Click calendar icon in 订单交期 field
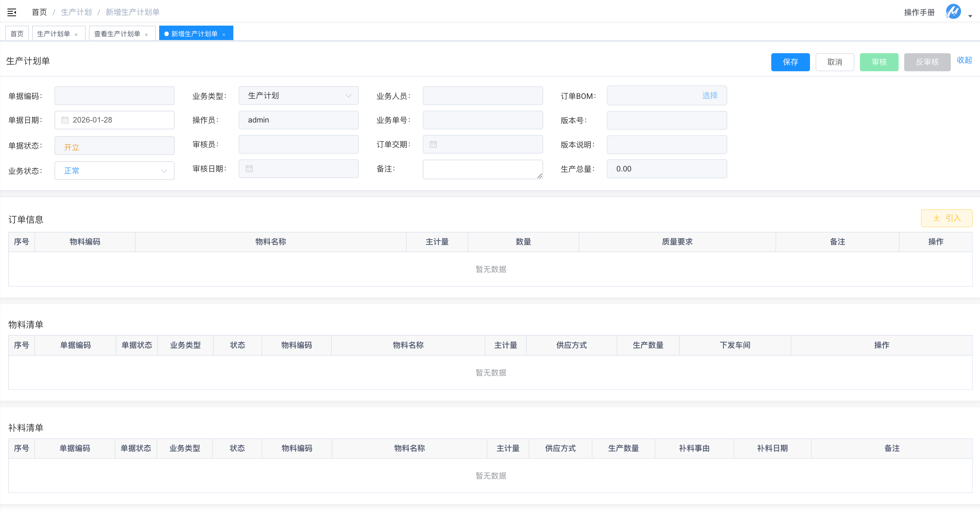This screenshot has width=980, height=511. click(433, 144)
